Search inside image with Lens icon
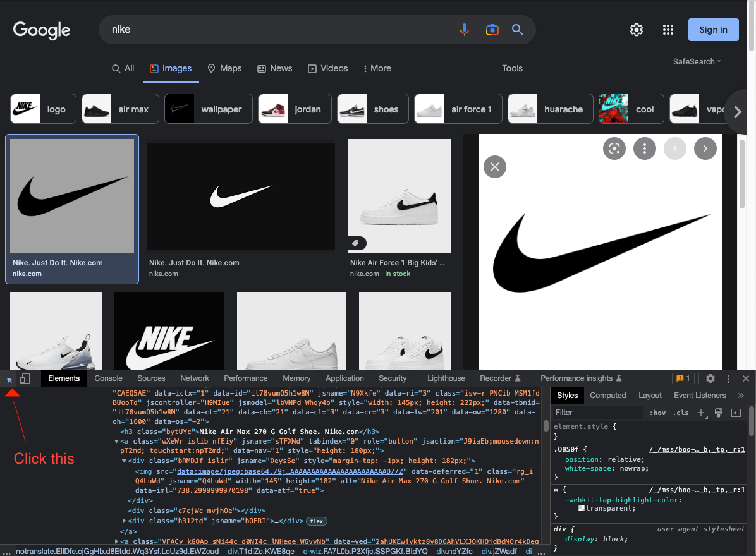This screenshot has height=556, width=756. click(614, 148)
